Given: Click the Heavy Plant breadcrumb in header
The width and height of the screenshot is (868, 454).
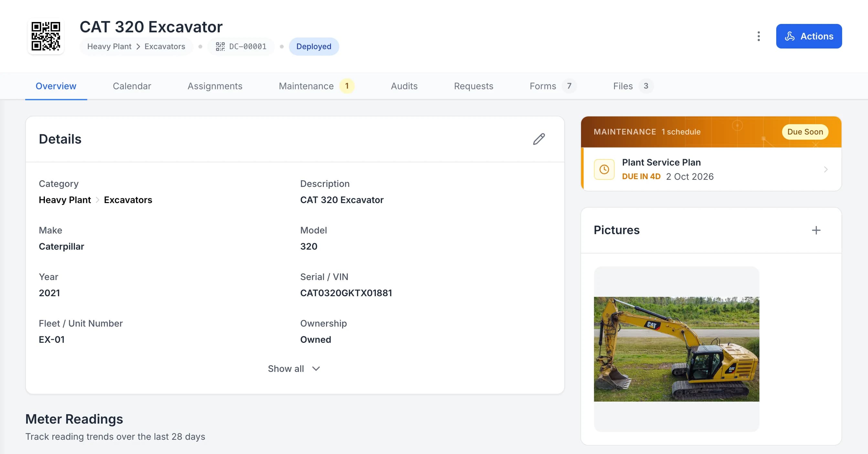Looking at the screenshot, I should point(109,47).
